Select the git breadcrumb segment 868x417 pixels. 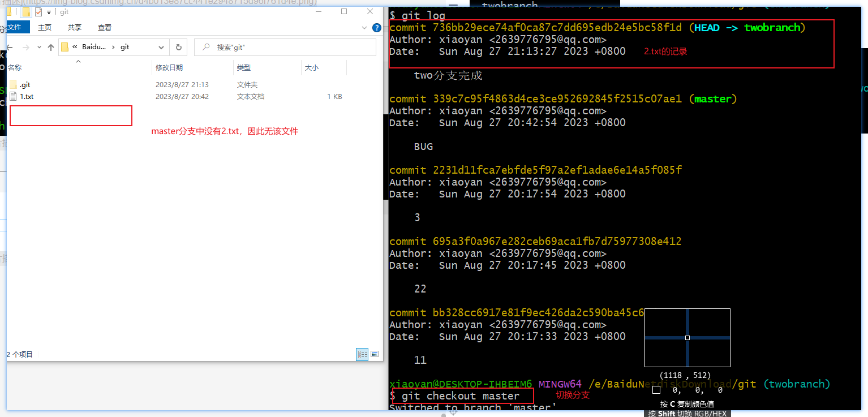tap(125, 48)
